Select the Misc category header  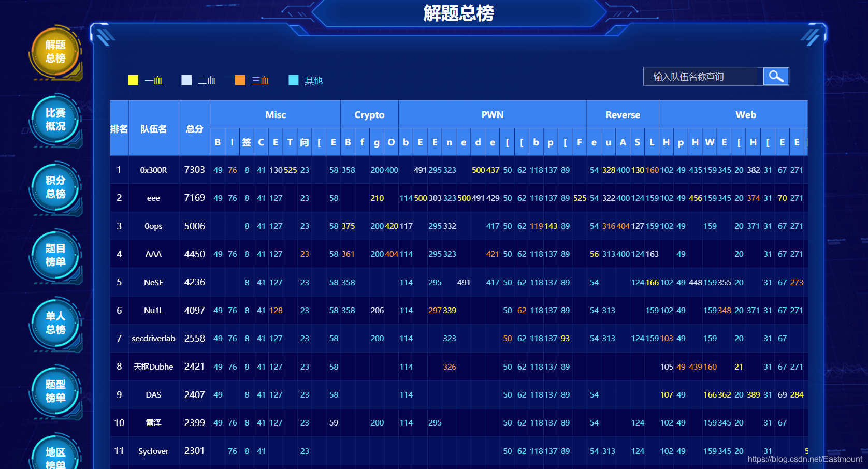click(276, 114)
